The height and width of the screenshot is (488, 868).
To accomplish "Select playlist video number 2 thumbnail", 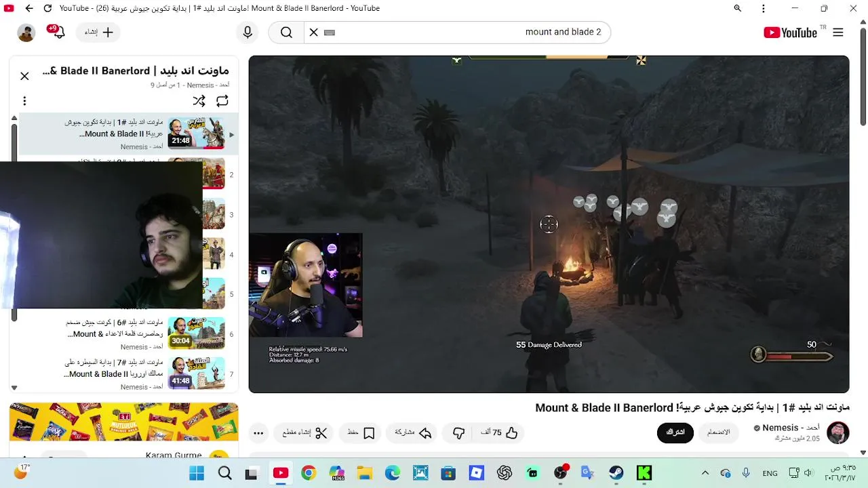I will pos(214,174).
